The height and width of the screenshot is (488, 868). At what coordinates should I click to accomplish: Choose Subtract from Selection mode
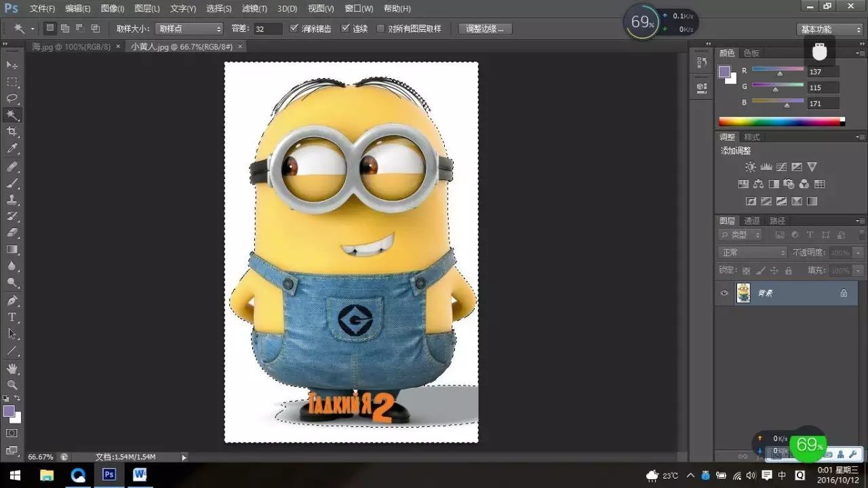pyautogui.click(x=80, y=29)
